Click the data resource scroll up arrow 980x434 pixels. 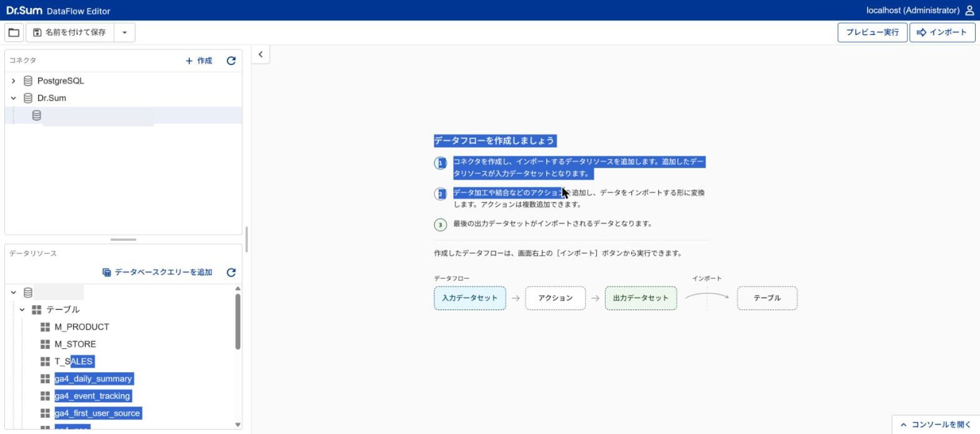tap(237, 288)
